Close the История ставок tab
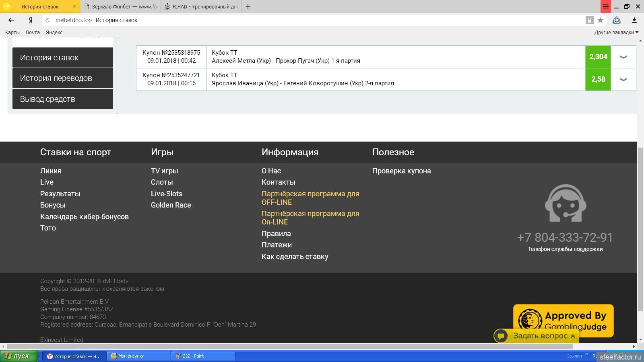Image resolution: width=644 pixels, height=362 pixels. pyautogui.click(x=75, y=6)
